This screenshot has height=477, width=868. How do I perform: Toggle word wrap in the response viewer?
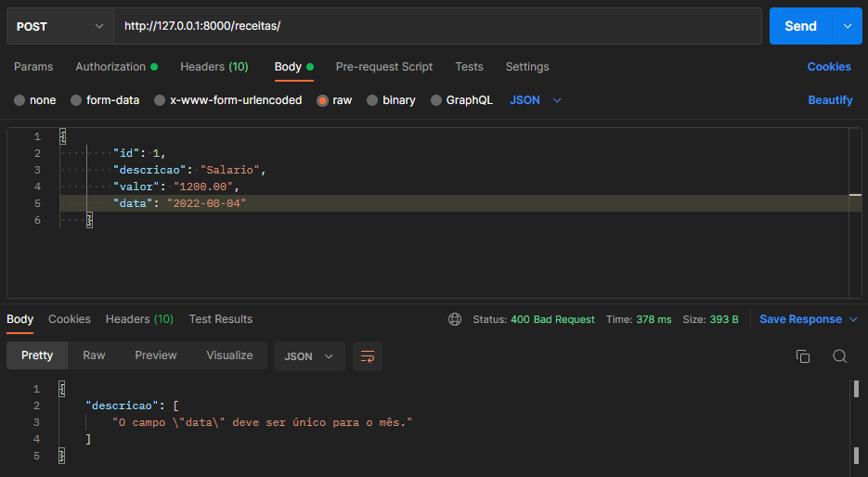(x=368, y=356)
